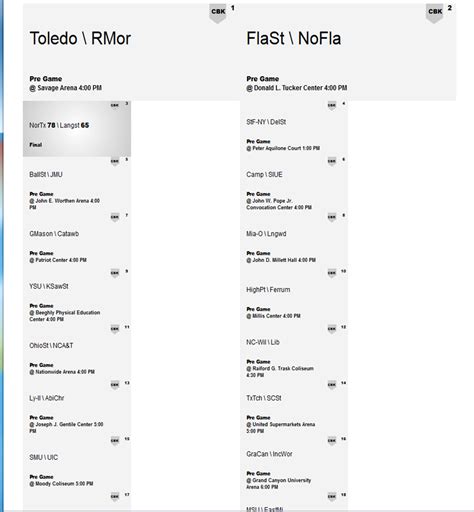This screenshot has height=512, width=474.
Task: Click the CBK badge above NorTx \ Langst game
Action: (115, 106)
